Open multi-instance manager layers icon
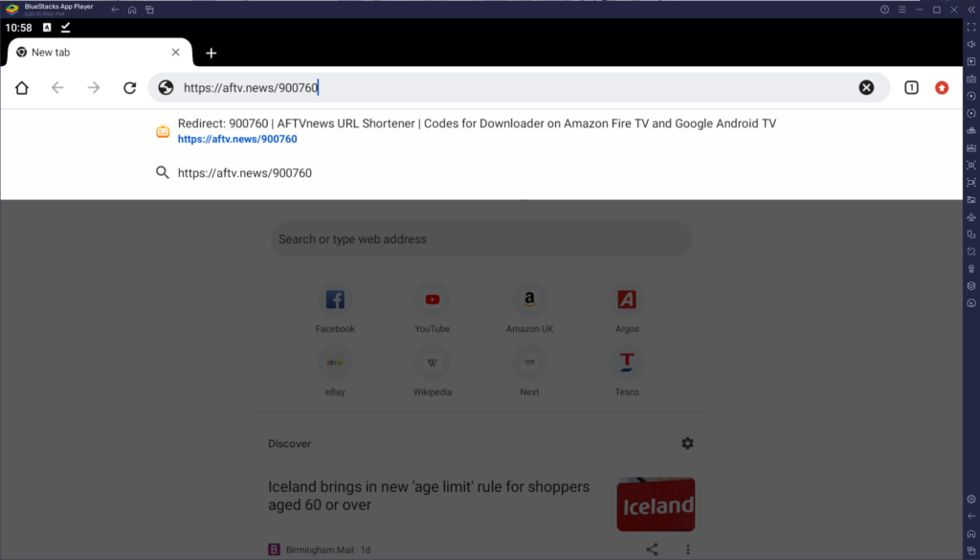 pos(971,286)
